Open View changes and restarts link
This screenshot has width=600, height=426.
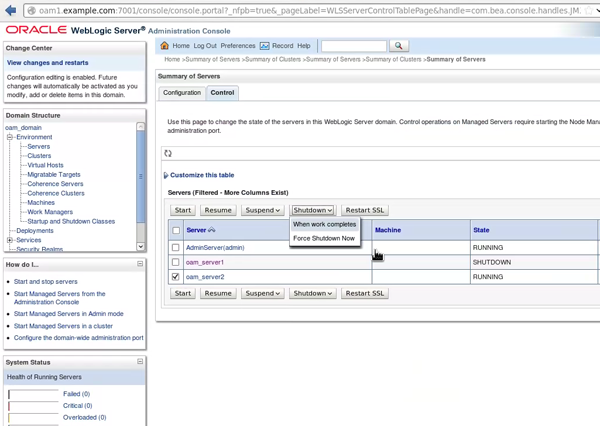[x=47, y=62]
